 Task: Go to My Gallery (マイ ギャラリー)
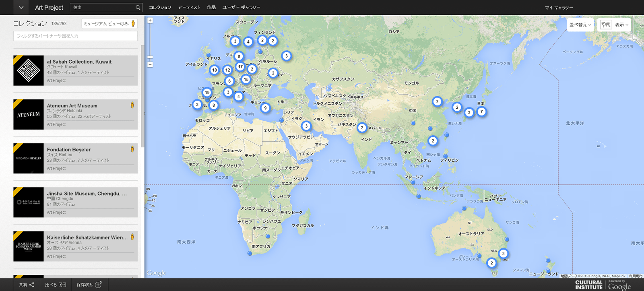pos(559,8)
